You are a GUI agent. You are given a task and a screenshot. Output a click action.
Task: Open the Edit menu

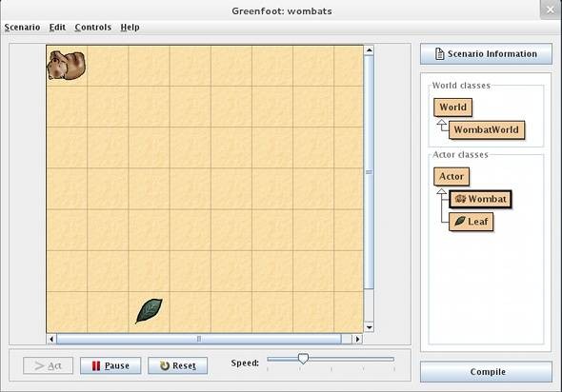coord(57,28)
